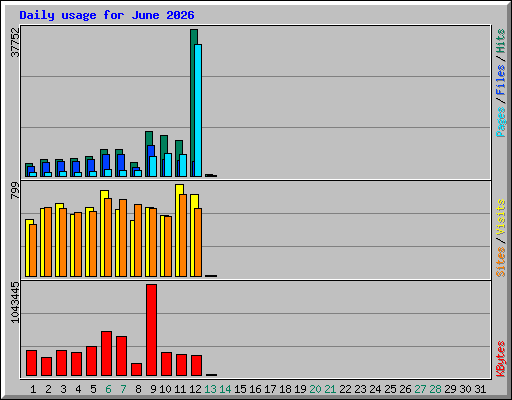
Task: Click green weekend day label 21
Action: pos(330,389)
